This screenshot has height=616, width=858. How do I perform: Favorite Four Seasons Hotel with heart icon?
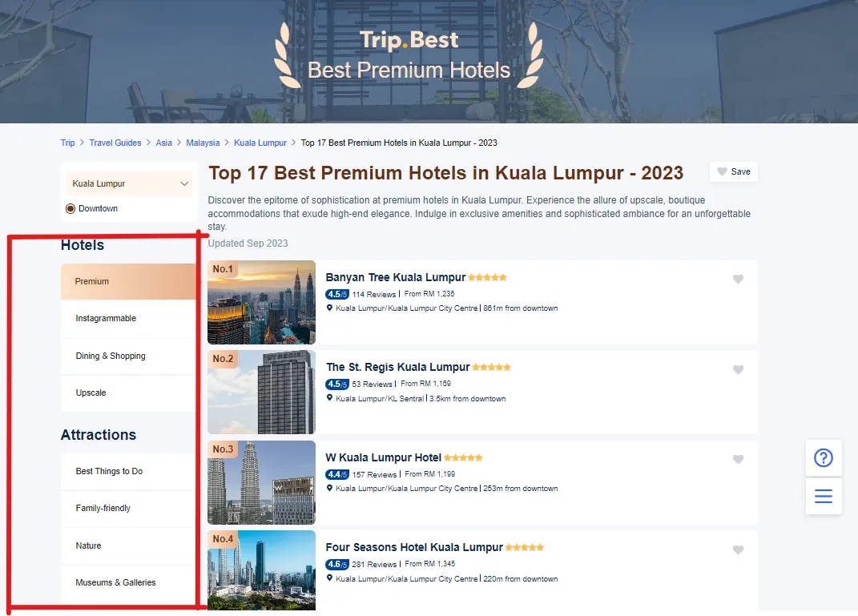click(738, 550)
